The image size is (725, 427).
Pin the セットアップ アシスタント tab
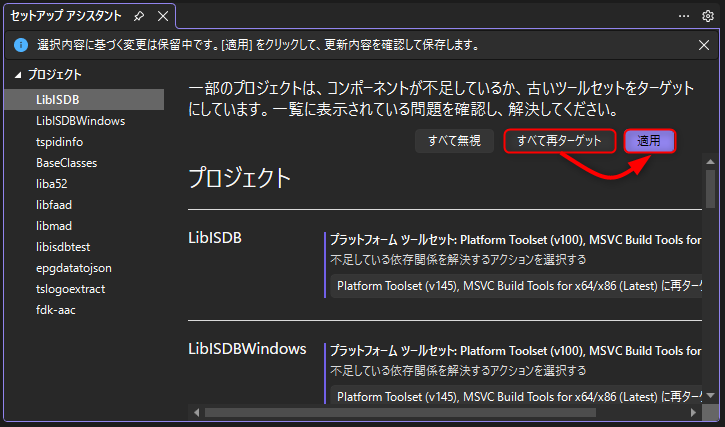pos(139,16)
